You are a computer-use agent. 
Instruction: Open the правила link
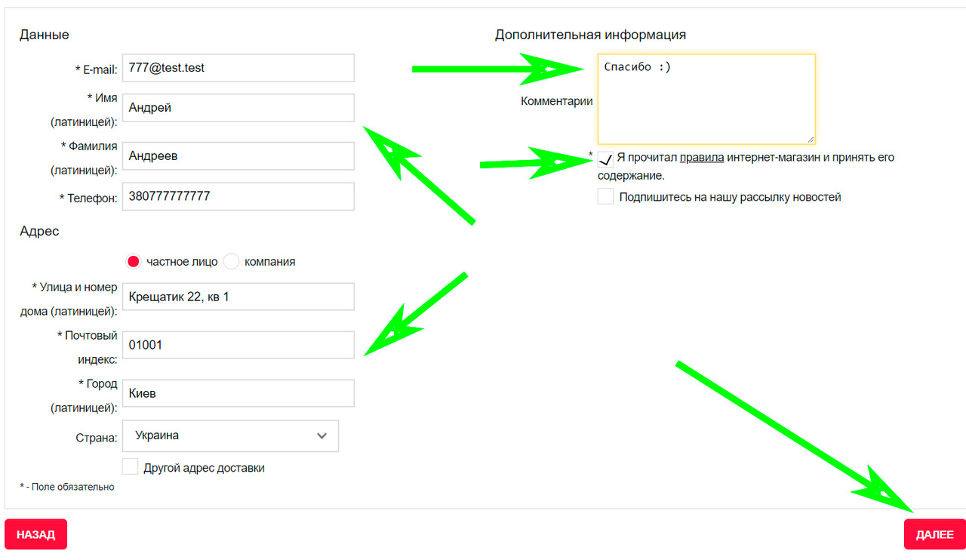tap(702, 158)
